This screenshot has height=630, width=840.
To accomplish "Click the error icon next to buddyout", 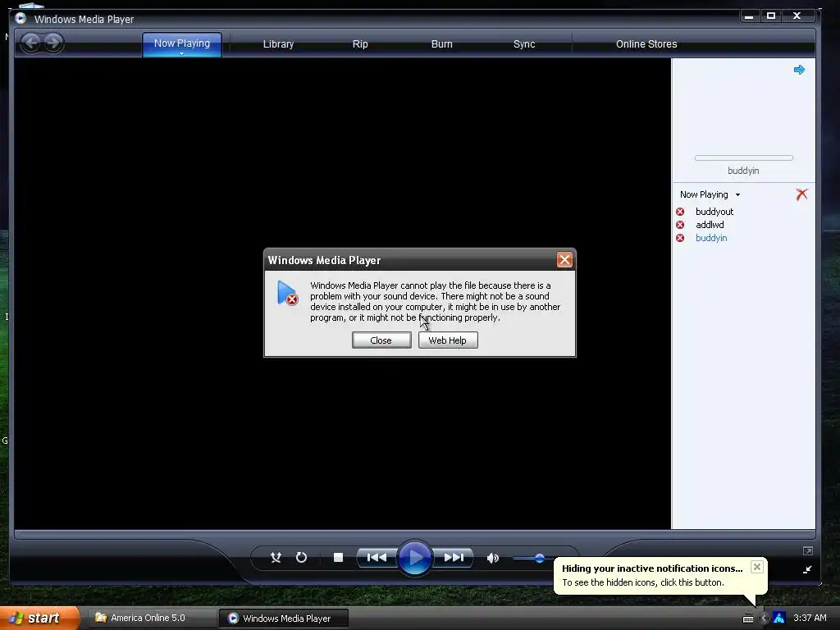I will pyautogui.click(x=680, y=212).
